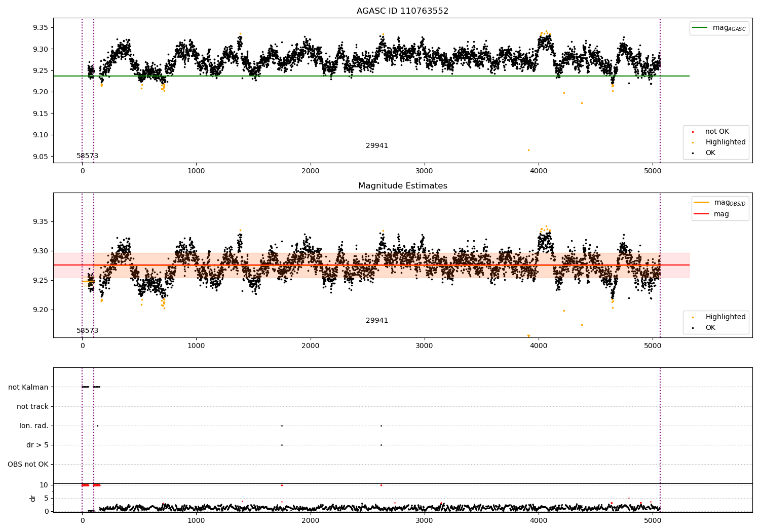Click the '5' tick label on the dr axis

[x=47, y=498]
